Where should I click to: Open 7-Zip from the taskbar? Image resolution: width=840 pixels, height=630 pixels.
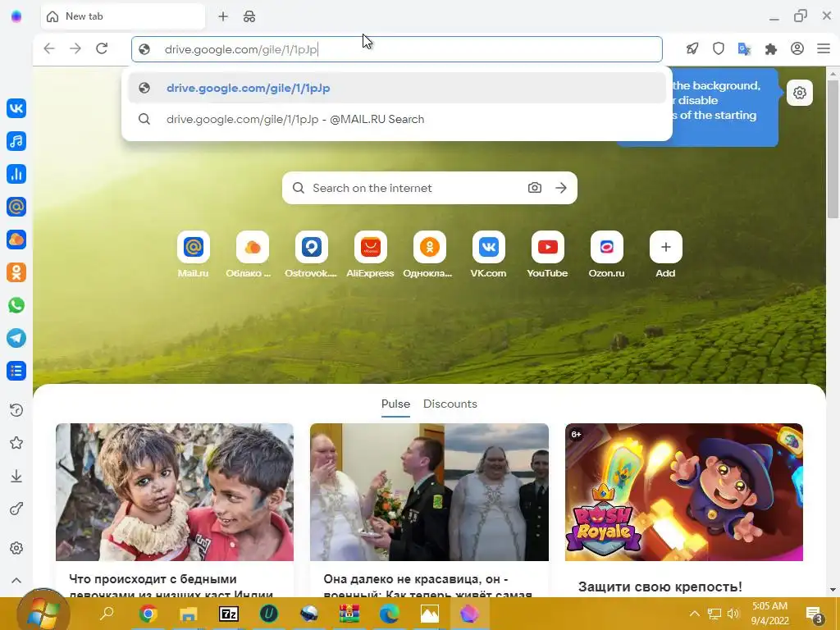pyautogui.click(x=229, y=614)
